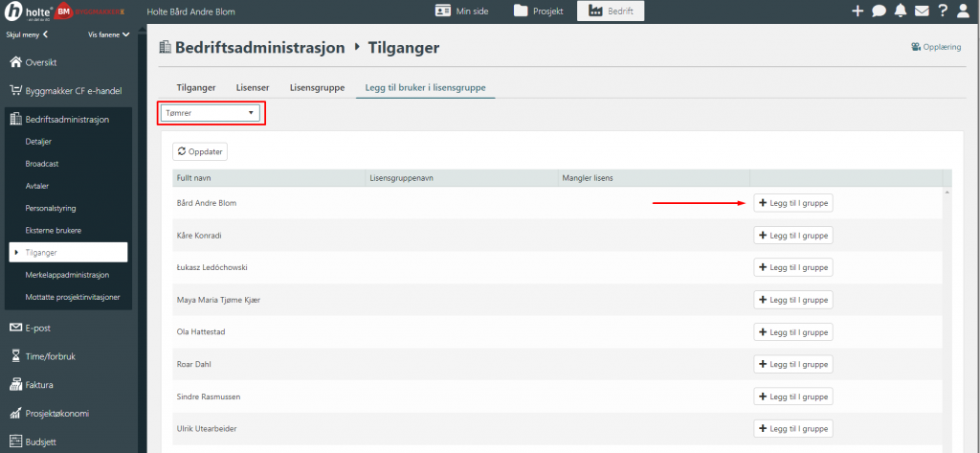This screenshot has width=980, height=453.
Task: Open the user profile icon
Action: coord(964,11)
